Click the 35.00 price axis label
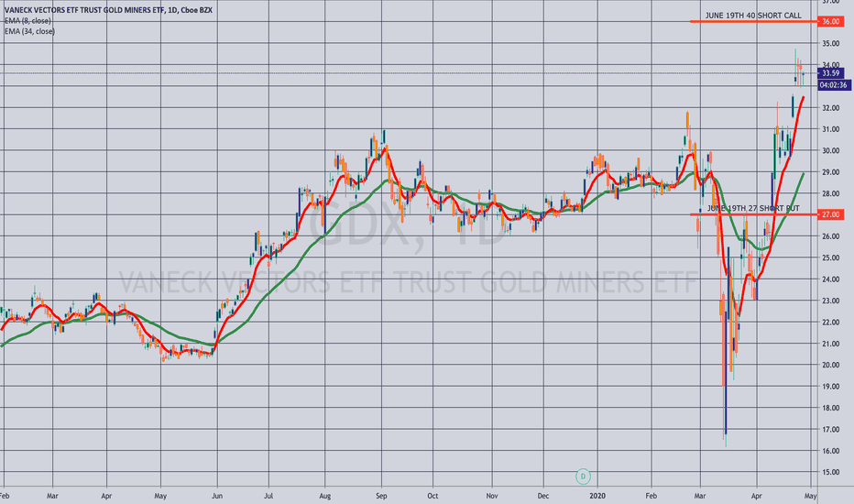Viewport: 854px width, 504px height. pos(830,44)
